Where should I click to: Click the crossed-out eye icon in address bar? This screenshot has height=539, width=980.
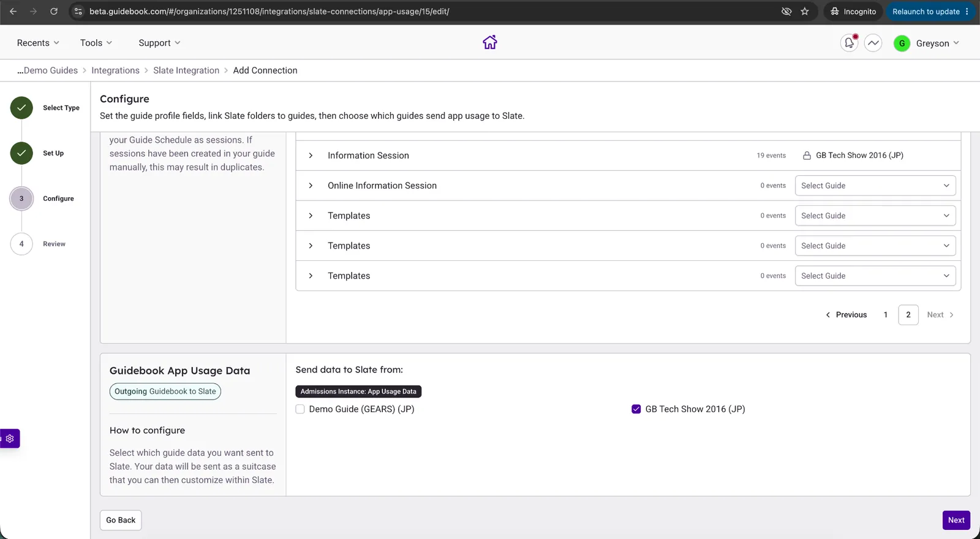[x=786, y=12]
